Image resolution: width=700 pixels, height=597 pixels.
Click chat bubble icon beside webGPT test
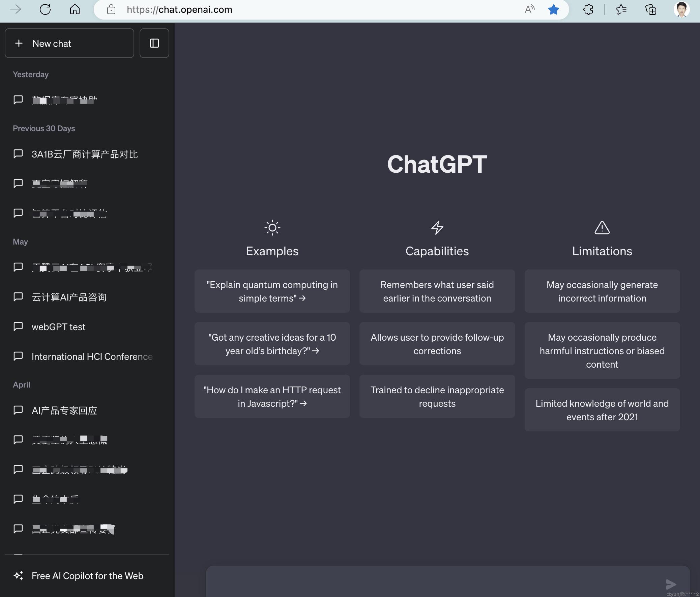(x=18, y=326)
